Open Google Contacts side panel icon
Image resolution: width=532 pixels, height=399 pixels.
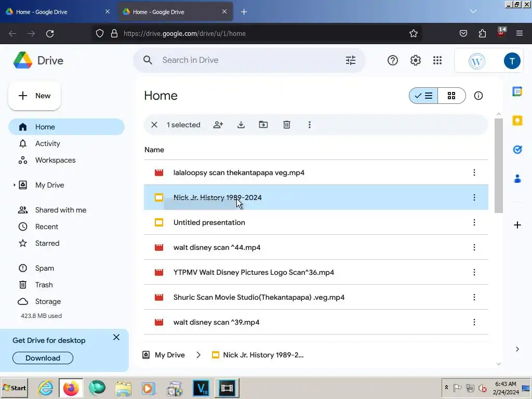click(x=517, y=179)
